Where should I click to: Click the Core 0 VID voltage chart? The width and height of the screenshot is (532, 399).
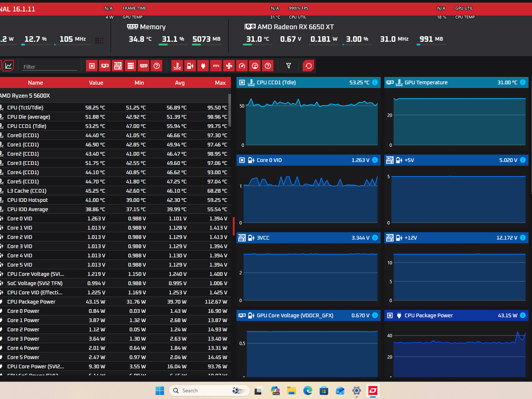tap(308, 197)
